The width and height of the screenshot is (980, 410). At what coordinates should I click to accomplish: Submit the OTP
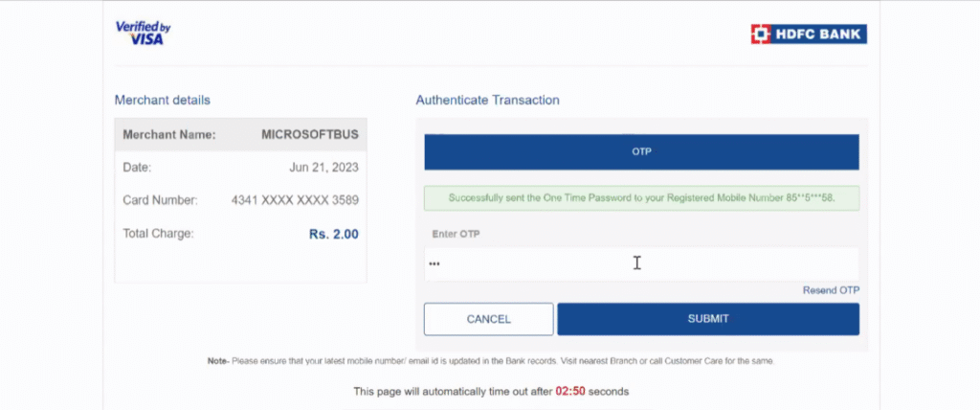tap(708, 319)
